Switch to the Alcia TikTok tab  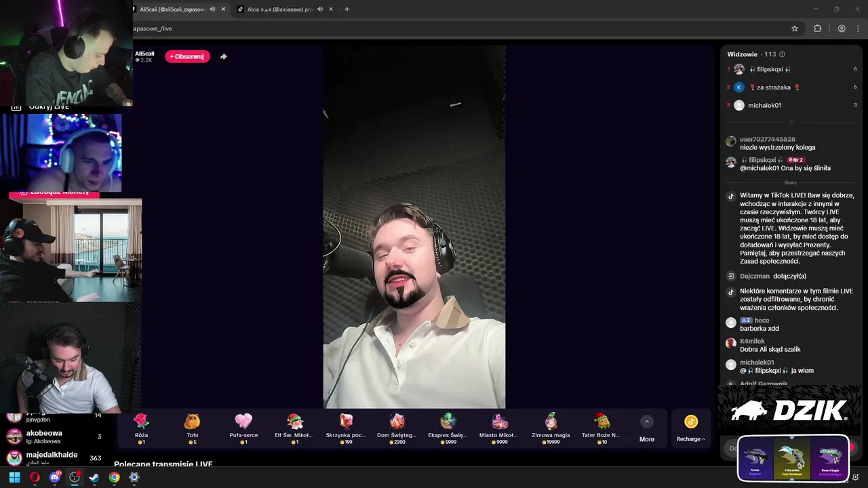280,9
